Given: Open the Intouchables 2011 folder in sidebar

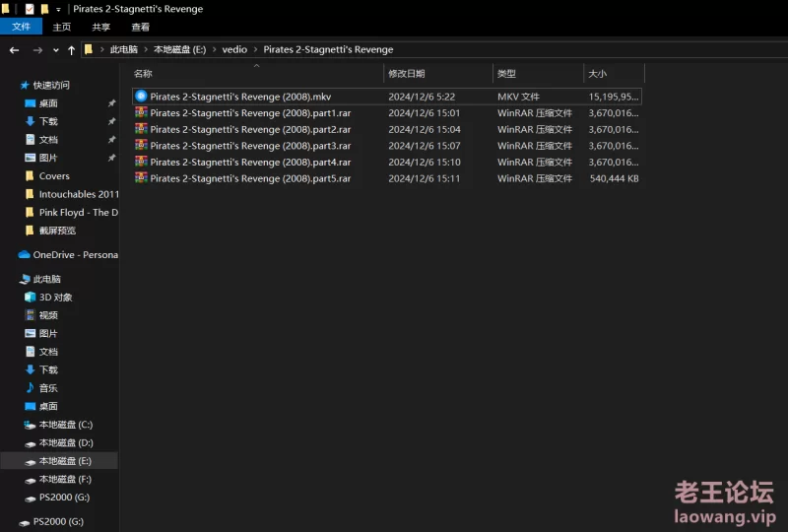Looking at the screenshot, I should point(79,194).
